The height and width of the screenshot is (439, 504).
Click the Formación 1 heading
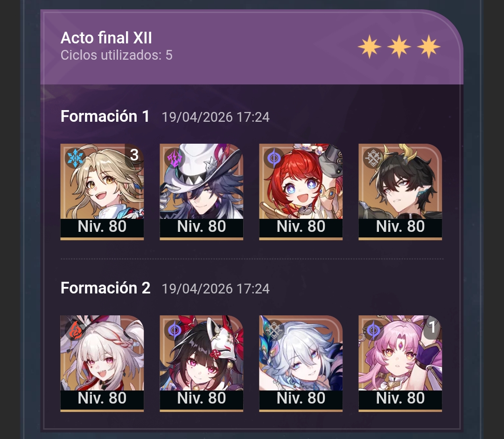[105, 116]
